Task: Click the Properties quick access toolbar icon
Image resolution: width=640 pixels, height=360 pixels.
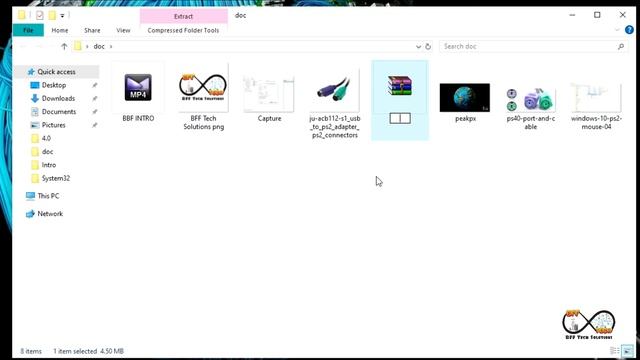Action: [40, 16]
